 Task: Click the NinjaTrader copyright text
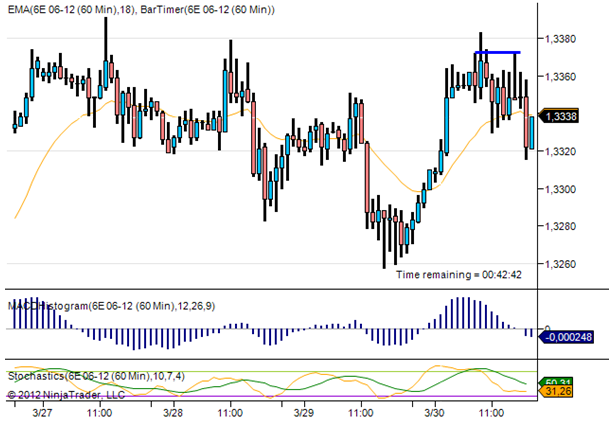pyautogui.click(x=66, y=394)
